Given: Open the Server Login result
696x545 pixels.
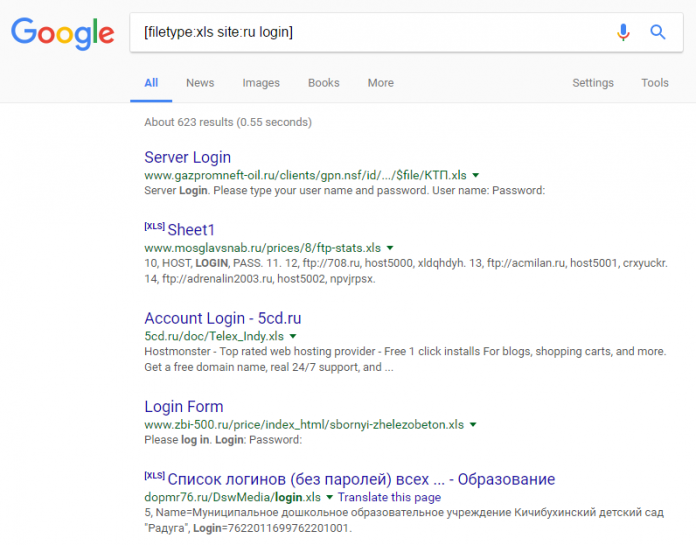Looking at the screenshot, I should (187, 158).
